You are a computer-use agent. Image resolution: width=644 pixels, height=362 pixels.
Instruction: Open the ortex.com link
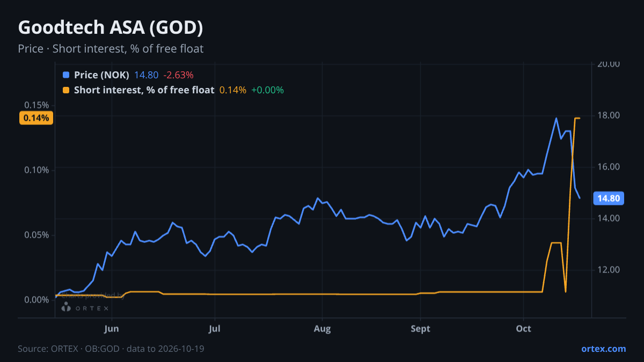point(603,349)
